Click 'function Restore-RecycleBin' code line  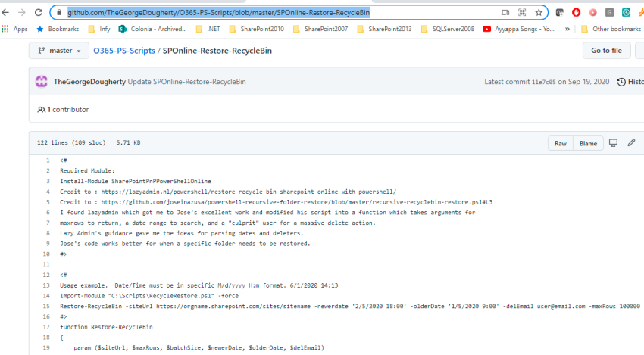(x=106, y=327)
